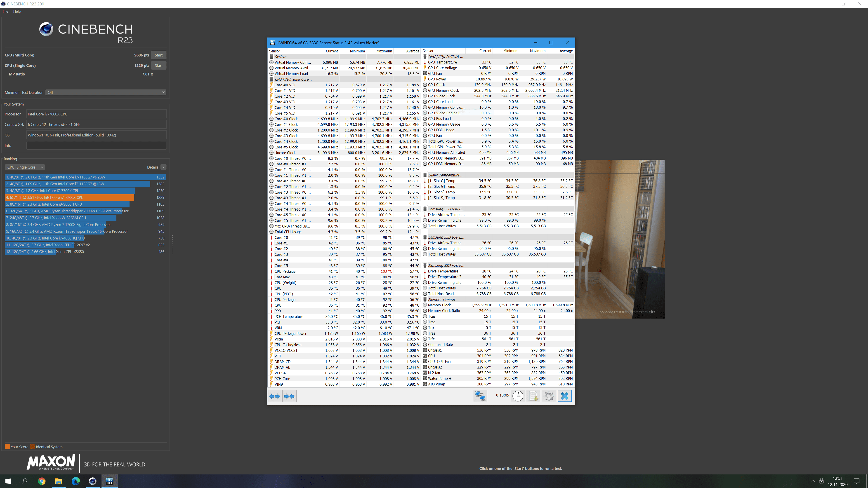868x488 pixels.
Task: Maximize the HWiNFO64 Sensor Status window
Action: coord(551,43)
